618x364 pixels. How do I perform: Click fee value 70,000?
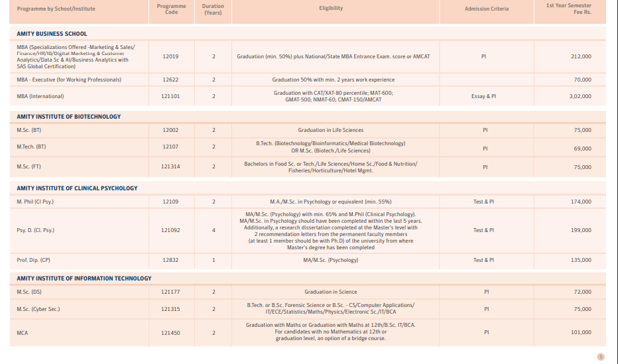583,80
